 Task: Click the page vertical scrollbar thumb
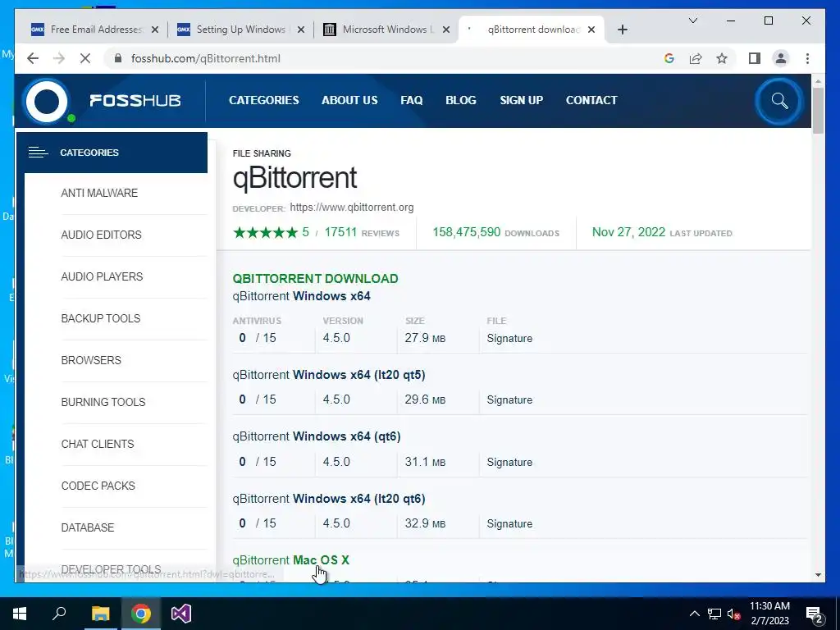click(x=818, y=110)
